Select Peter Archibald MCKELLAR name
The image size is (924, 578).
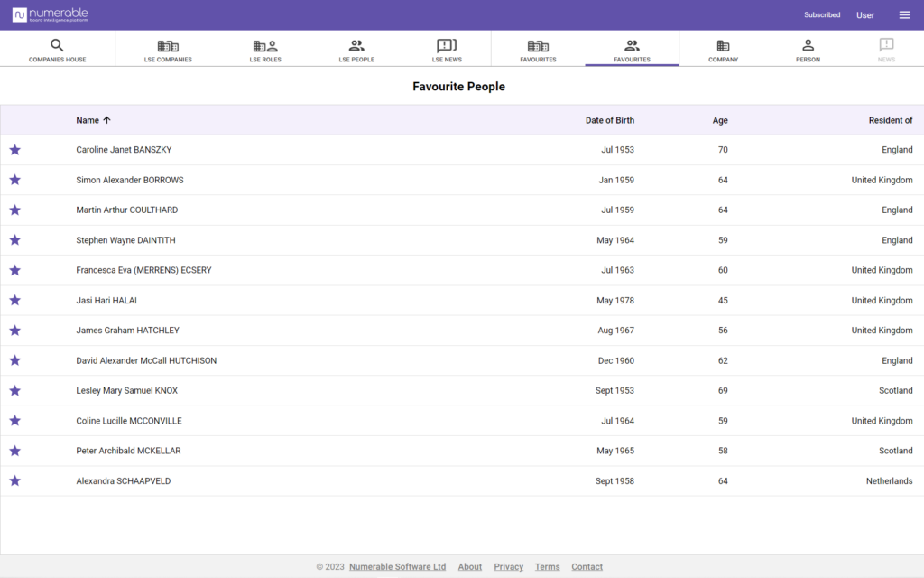tap(128, 451)
